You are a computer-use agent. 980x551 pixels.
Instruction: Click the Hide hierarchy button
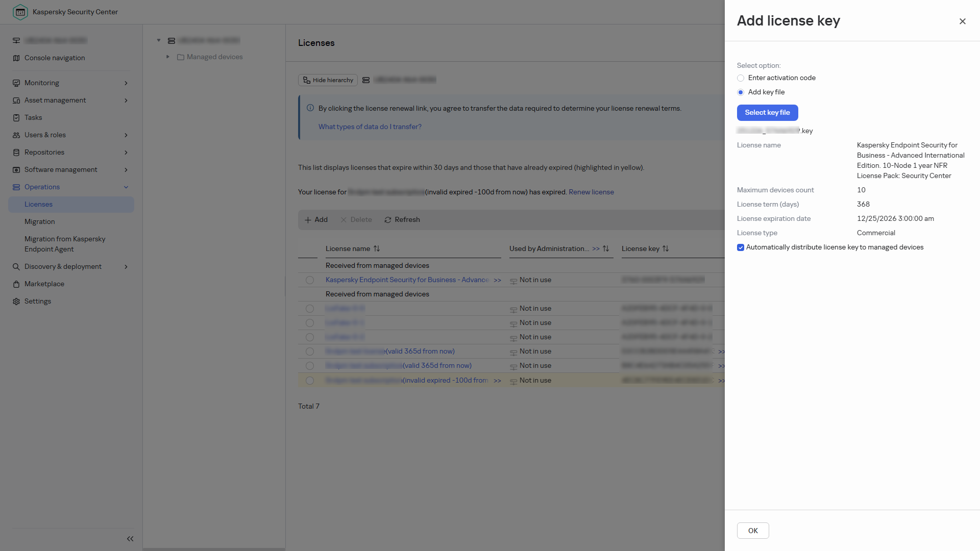point(328,80)
